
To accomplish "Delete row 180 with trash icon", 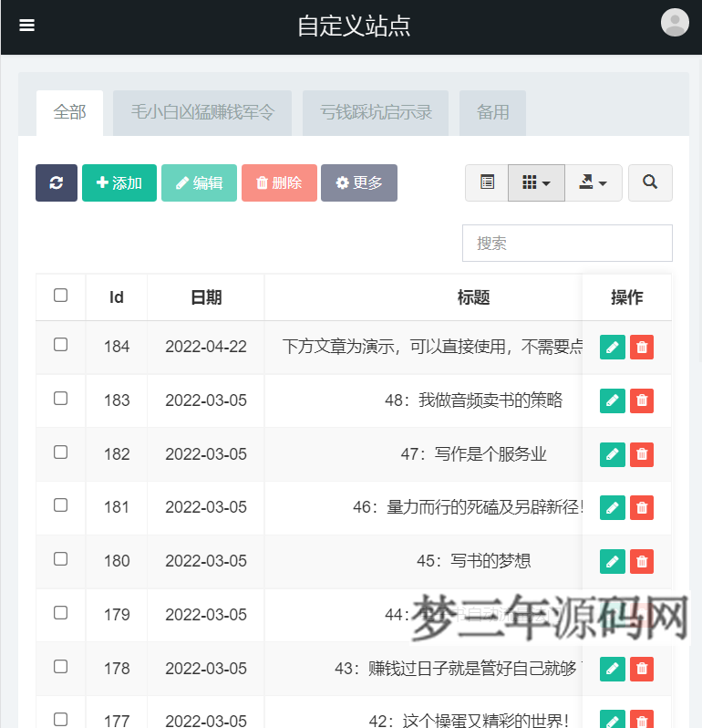I will tap(642, 561).
